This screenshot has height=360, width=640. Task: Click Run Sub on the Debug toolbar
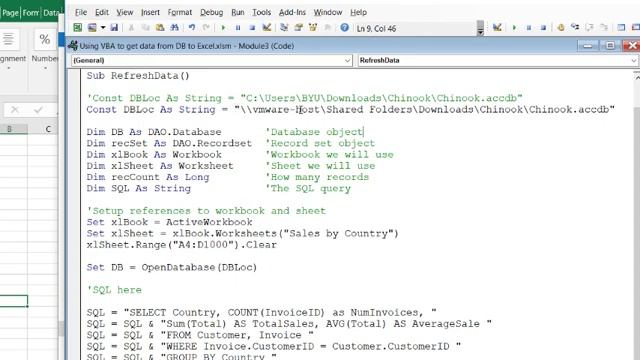click(x=514, y=28)
